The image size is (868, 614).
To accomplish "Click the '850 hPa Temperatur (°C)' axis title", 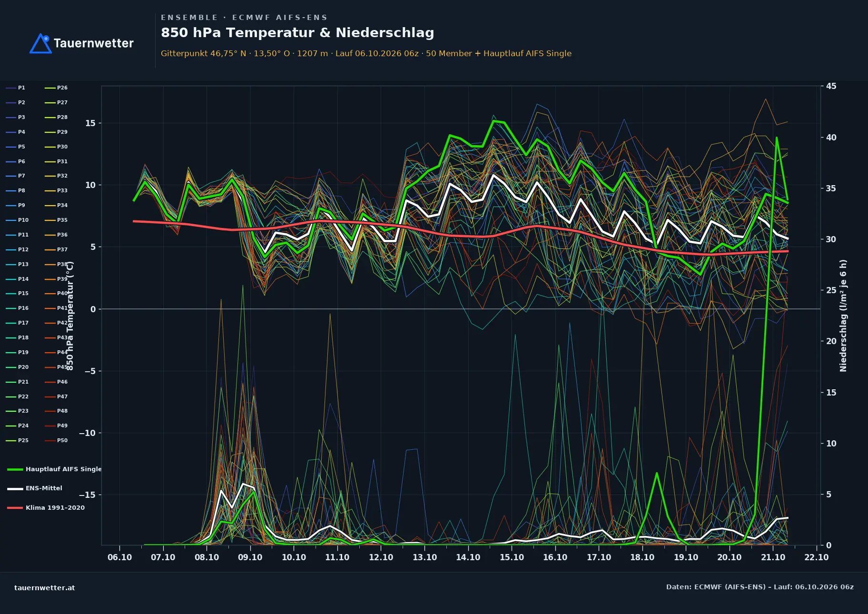I will tap(70, 316).
